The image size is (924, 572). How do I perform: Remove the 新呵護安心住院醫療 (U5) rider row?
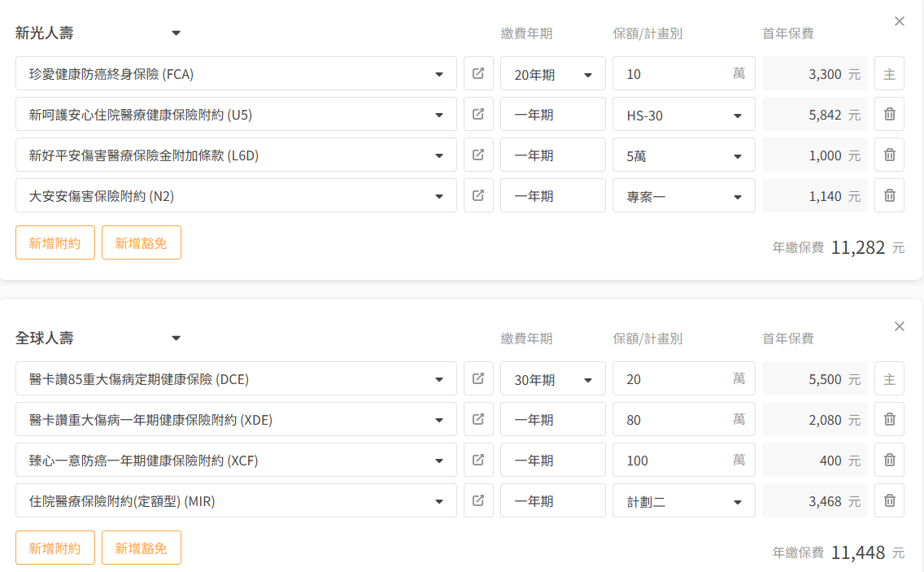tap(889, 115)
